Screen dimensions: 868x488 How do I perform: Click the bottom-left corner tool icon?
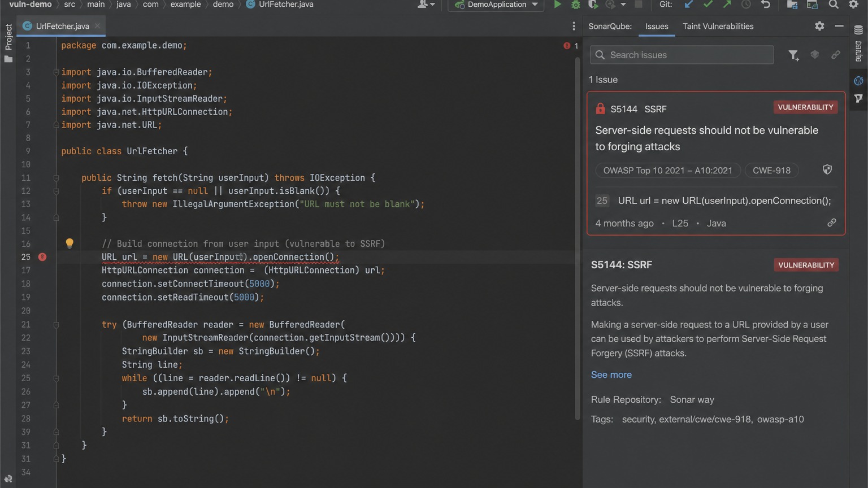pyautogui.click(x=8, y=479)
